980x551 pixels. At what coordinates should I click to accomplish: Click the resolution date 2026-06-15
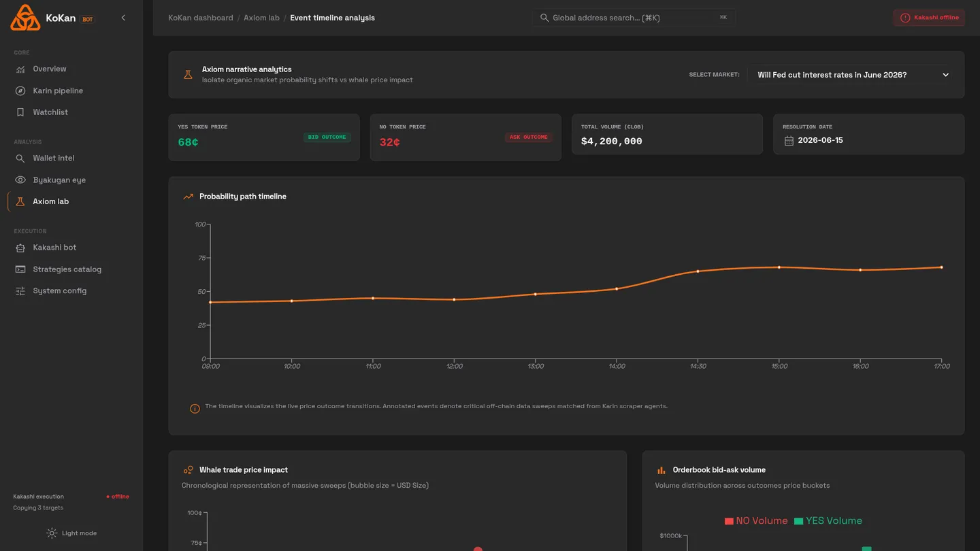click(x=820, y=140)
